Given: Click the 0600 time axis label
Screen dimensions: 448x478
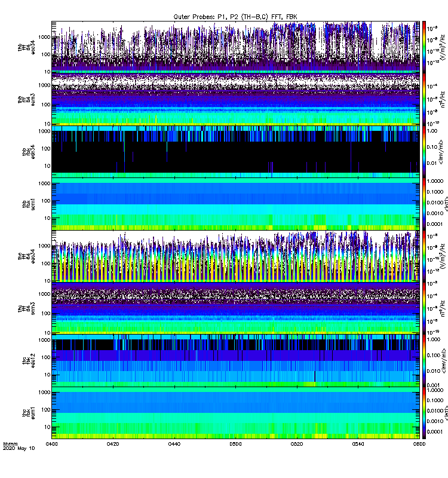Looking at the screenshot, I should (419, 444).
